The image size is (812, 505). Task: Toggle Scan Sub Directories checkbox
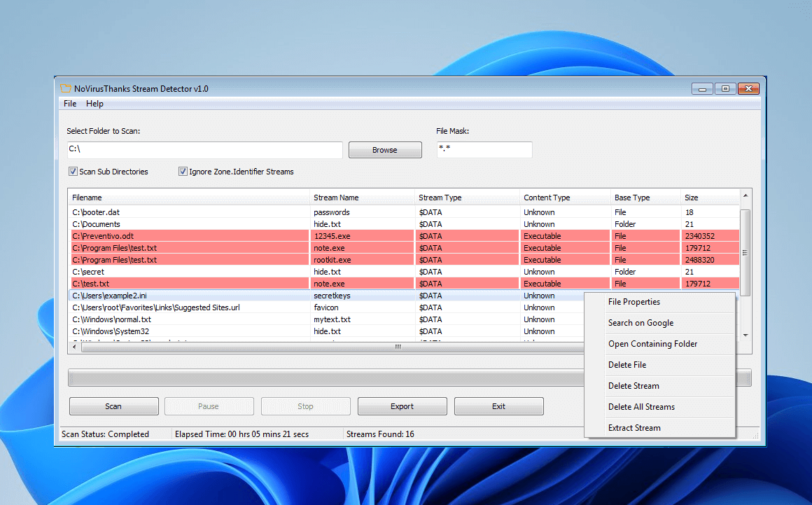point(73,172)
